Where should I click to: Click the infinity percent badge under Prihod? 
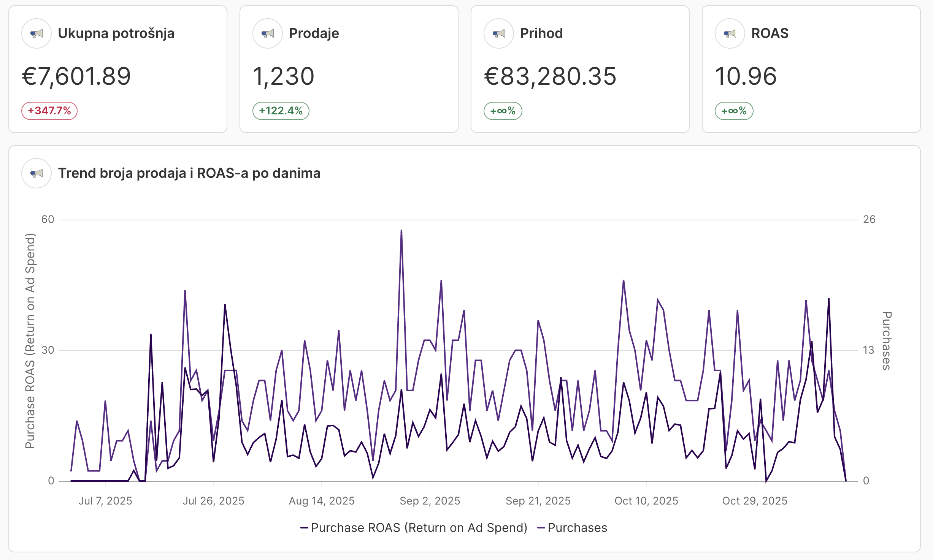(503, 111)
